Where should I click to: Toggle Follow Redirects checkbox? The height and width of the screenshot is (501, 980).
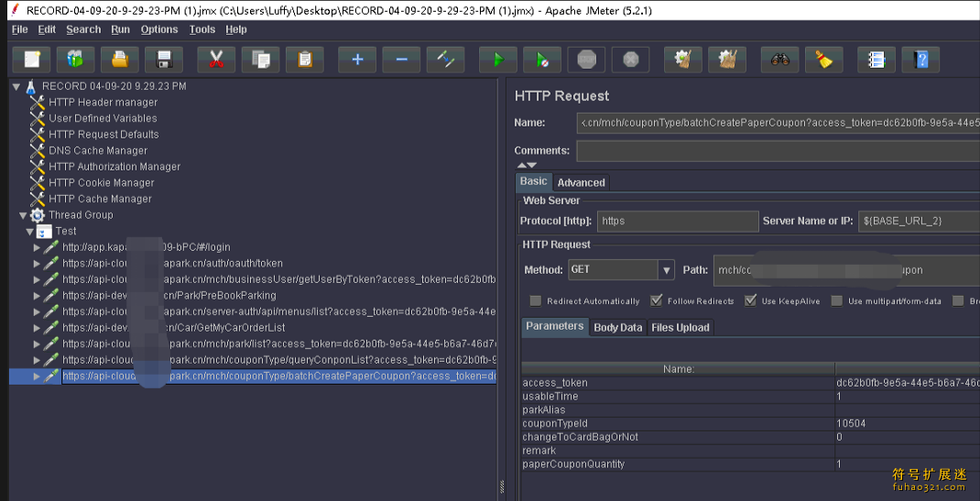657,301
